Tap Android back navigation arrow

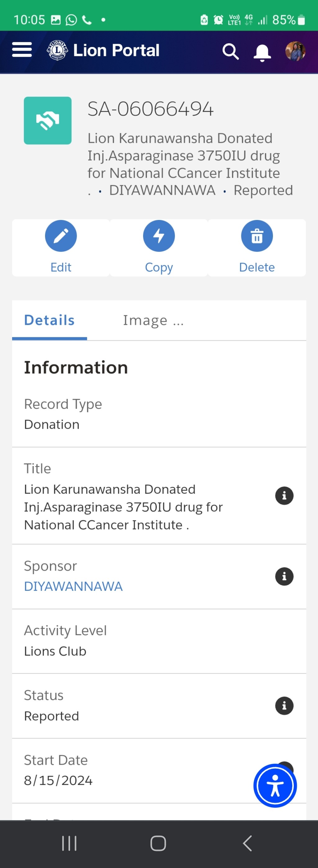point(247,843)
